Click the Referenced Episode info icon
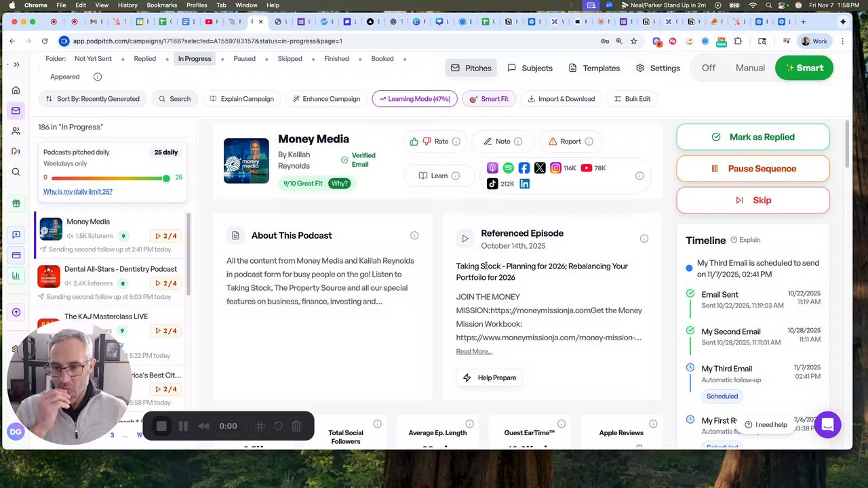 tap(644, 239)
